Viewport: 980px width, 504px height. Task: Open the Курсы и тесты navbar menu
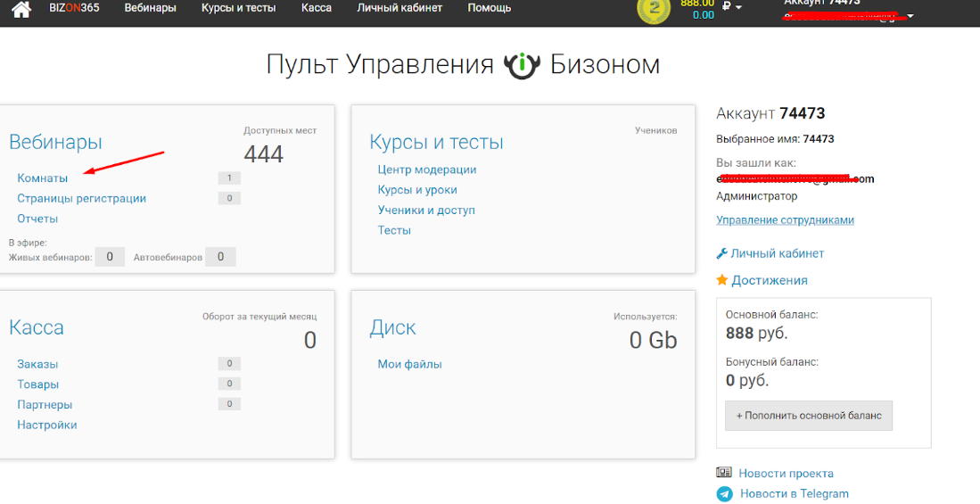tap(238, 8)
